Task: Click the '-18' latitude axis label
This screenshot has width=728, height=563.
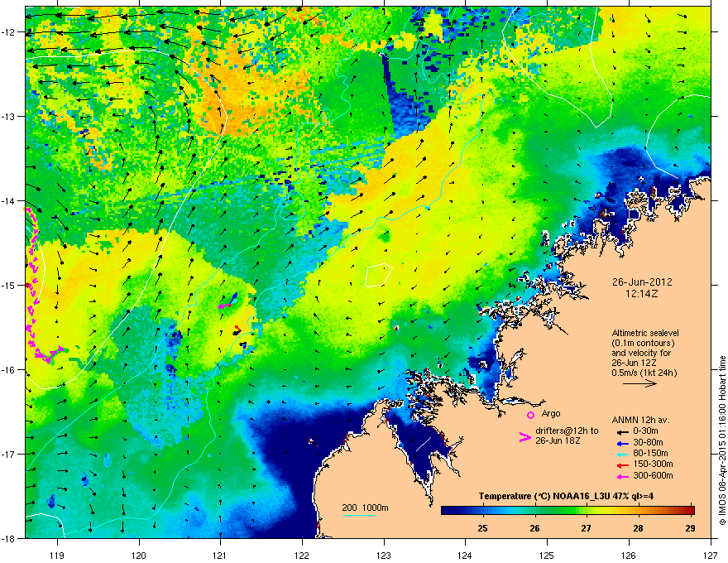Action: [10, 538]
